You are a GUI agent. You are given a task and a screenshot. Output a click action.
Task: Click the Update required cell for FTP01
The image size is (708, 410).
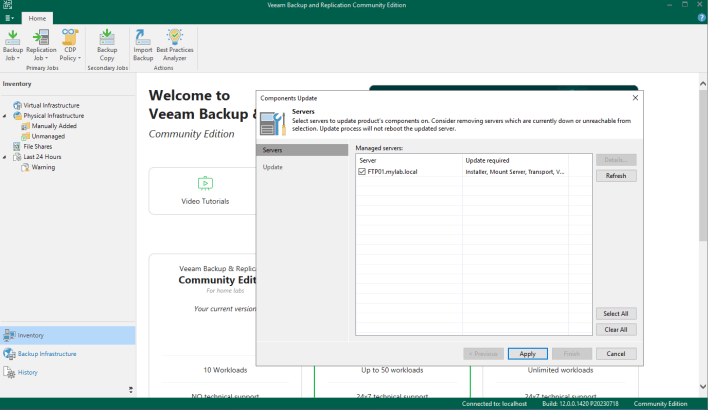[515, 172]
